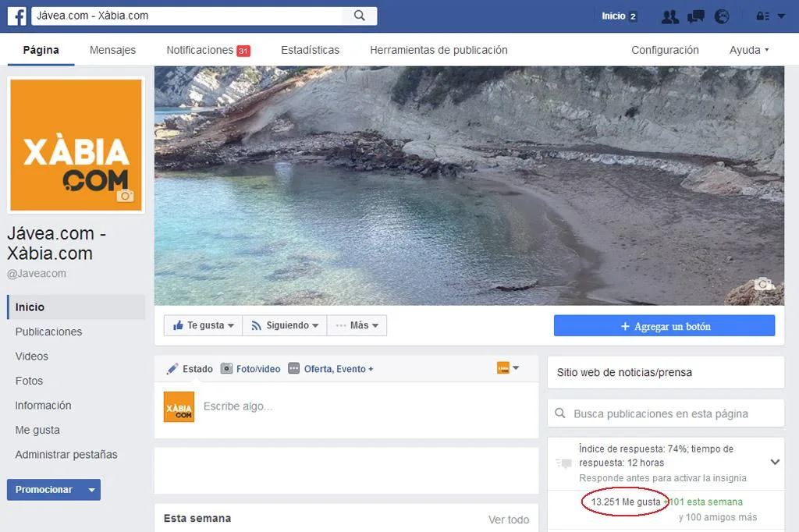The height and width of the screenshot is (532, 799).
Task: Open the messages chat bubbles icon
Action: 695,17
